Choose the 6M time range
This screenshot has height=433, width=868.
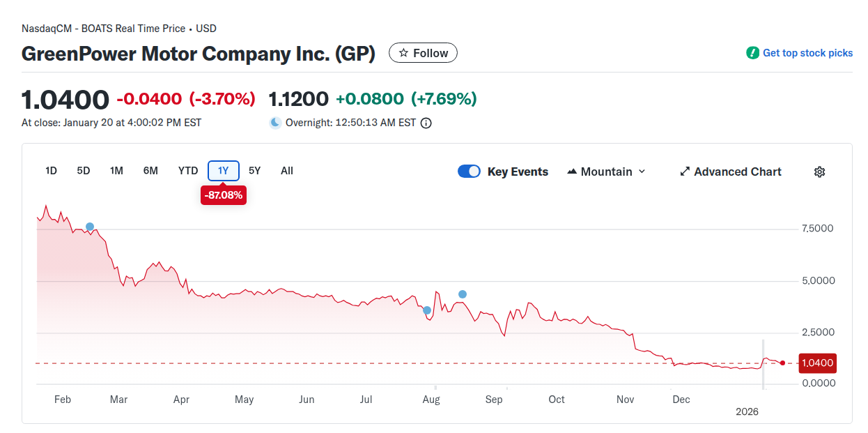coord(150,171)
